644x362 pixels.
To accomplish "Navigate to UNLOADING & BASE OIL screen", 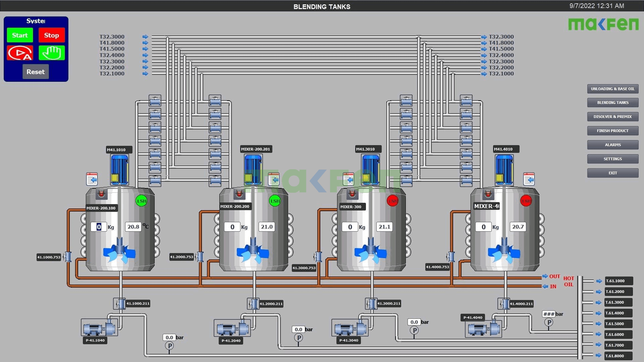I will click(x=612, y=89).
